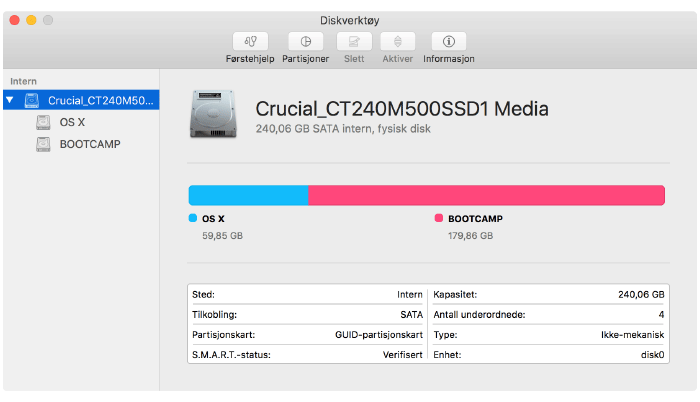The image size is (700, 402).
Task: Select Crucial_CT240M50 disk in sidebar
Action: tap(100, 100)
